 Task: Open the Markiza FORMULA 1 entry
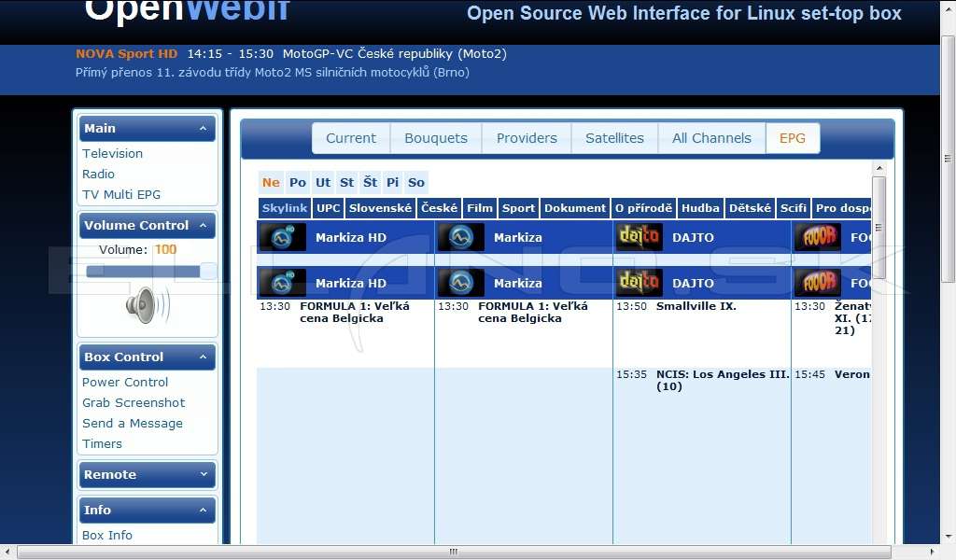point(533,312)
